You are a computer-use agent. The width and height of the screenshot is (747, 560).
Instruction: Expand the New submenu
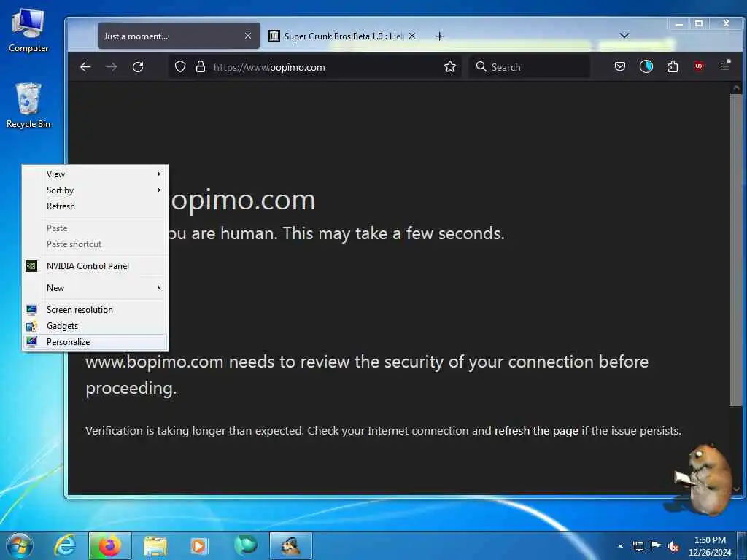point(96,288)
